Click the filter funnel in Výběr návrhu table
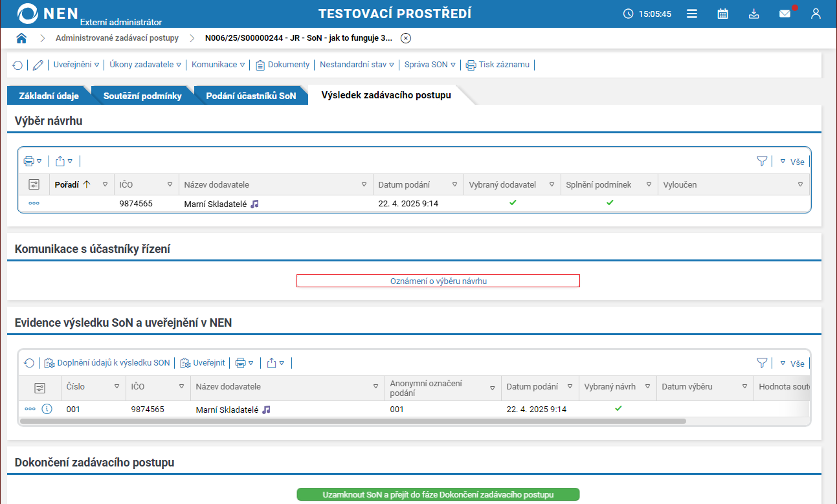The width and height of the screenshot is (837, 504). (x=762, y=161)
